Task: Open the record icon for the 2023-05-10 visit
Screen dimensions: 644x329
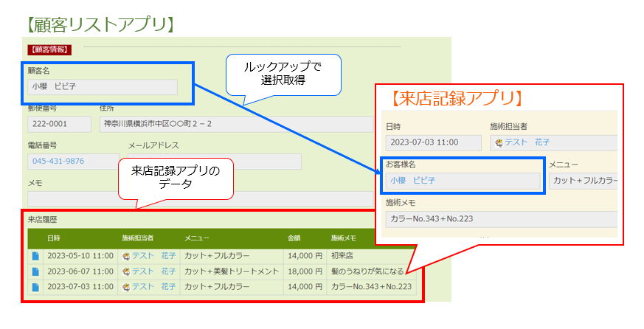Action: 35,257
